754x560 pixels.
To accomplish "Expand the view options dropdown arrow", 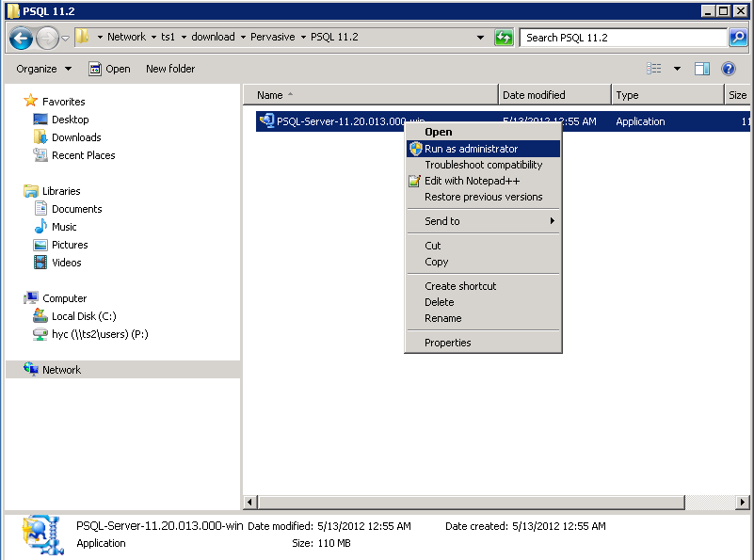I will (x=677, y=69).
